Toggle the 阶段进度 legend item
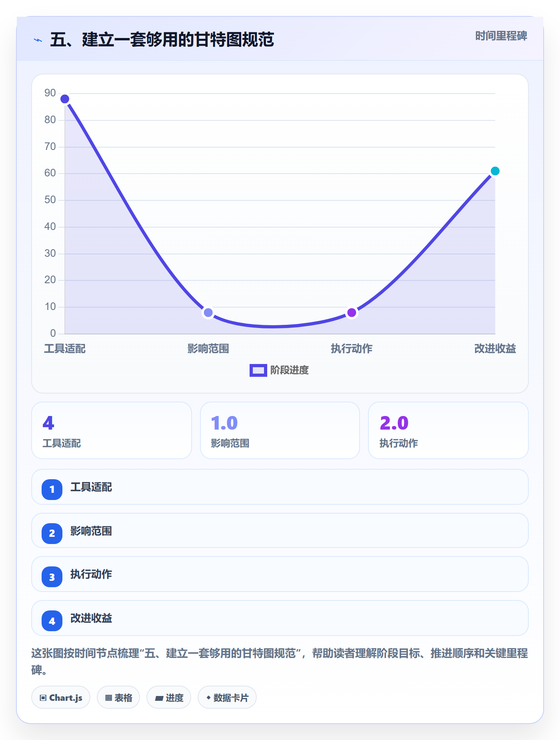Image resolution: width=560 pixels, height=740 pixels. click(279, 370)
